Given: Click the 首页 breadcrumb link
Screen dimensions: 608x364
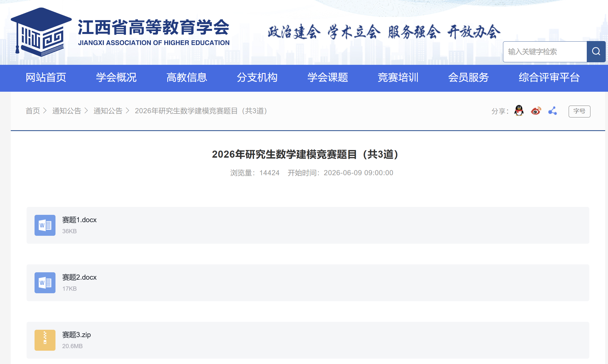Looking at the screenshot, I should (x=33, y=111).
